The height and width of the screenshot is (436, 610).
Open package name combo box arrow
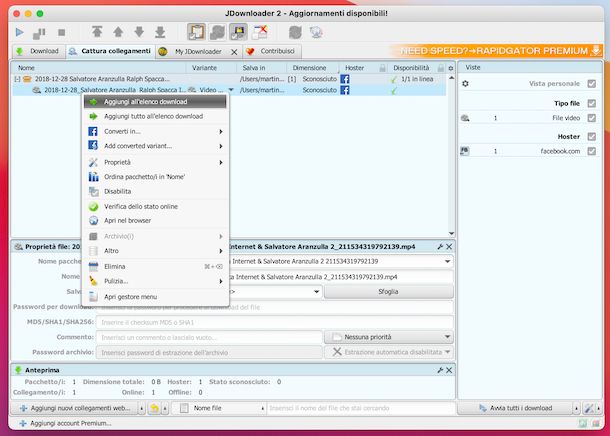447,261
